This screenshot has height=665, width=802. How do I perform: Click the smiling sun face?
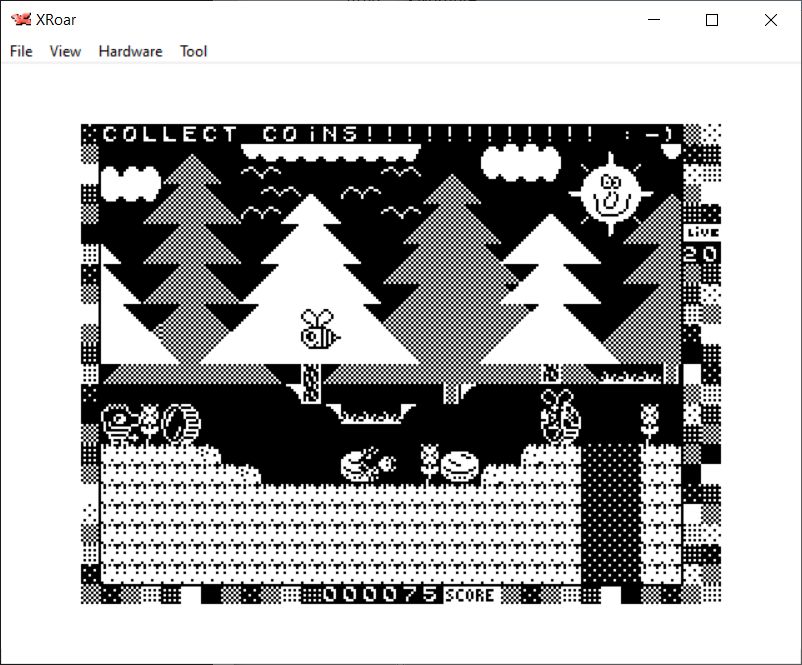(608, 193)
